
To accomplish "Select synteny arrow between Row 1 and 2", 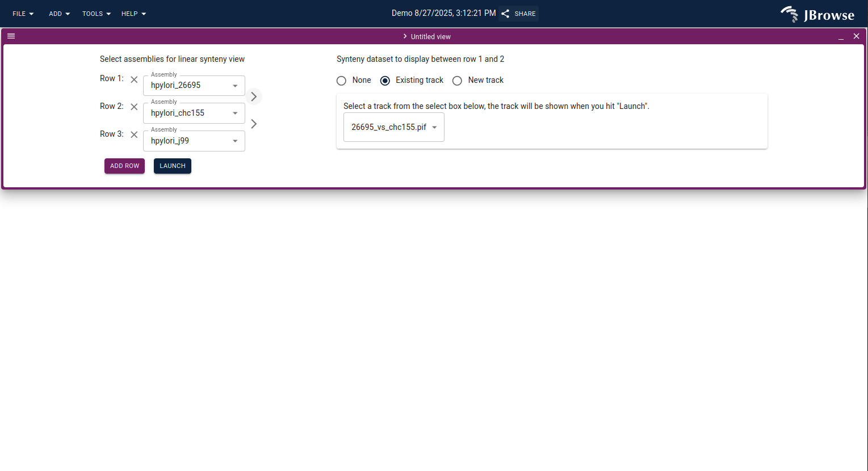I will point(254,96).
